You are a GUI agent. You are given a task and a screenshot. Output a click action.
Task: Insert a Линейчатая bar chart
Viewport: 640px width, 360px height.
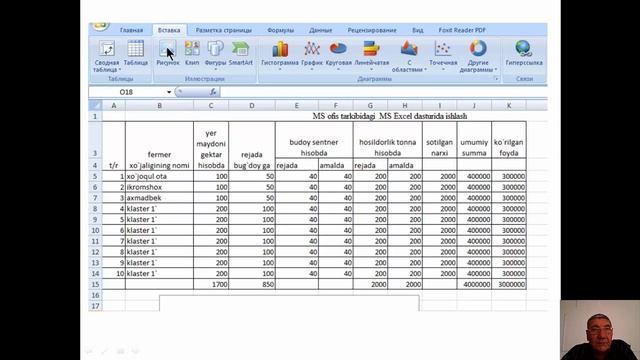point(371,56)
